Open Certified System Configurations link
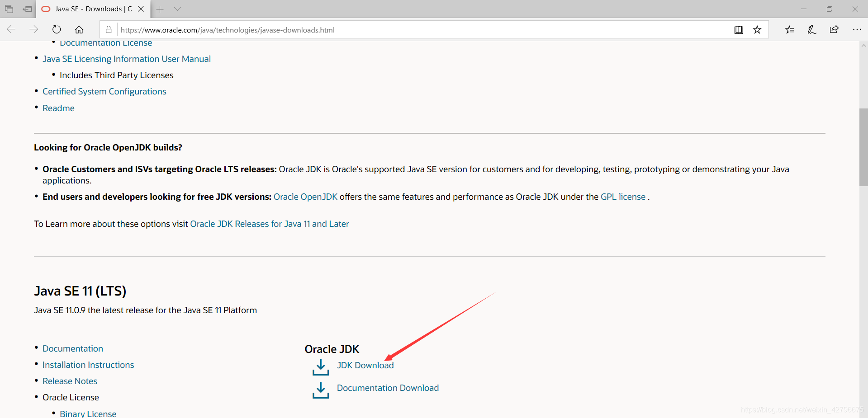This screenshot has height=418, width=868. (104, 91)
